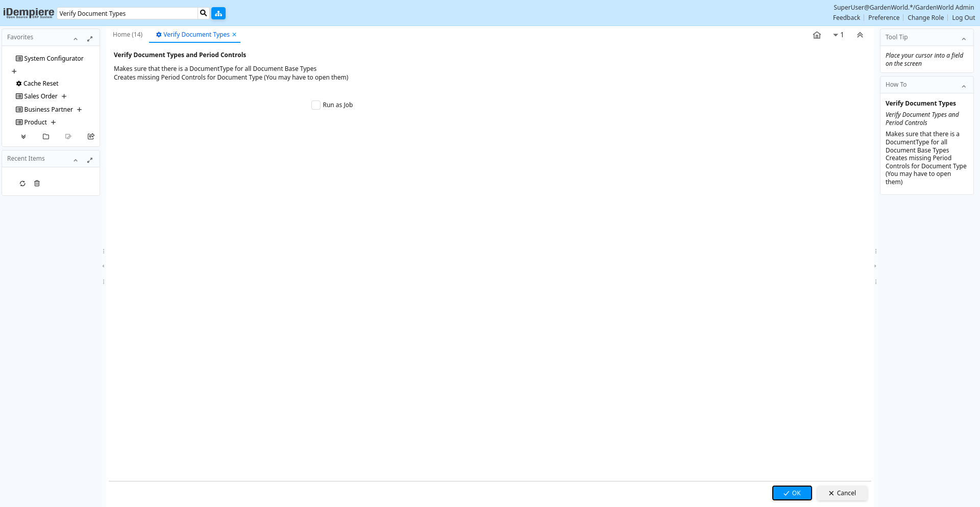
Task: Open the dropdown arrow next to 1
Action: pos(836,35)
